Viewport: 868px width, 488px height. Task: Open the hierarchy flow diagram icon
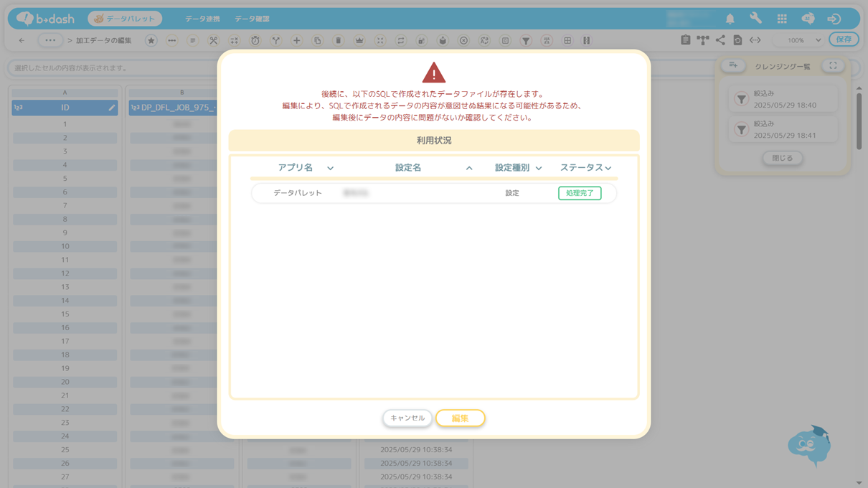[703, 40]
